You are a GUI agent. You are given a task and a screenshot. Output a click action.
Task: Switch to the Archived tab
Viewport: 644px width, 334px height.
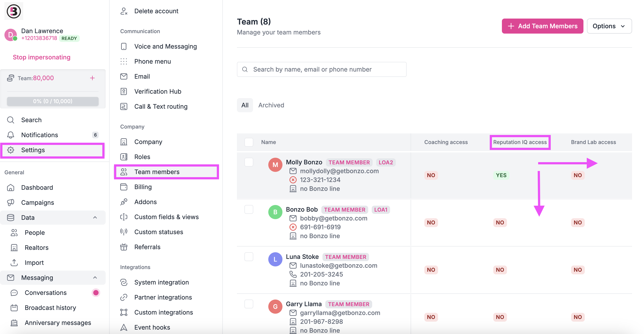(x=271, y=105)
